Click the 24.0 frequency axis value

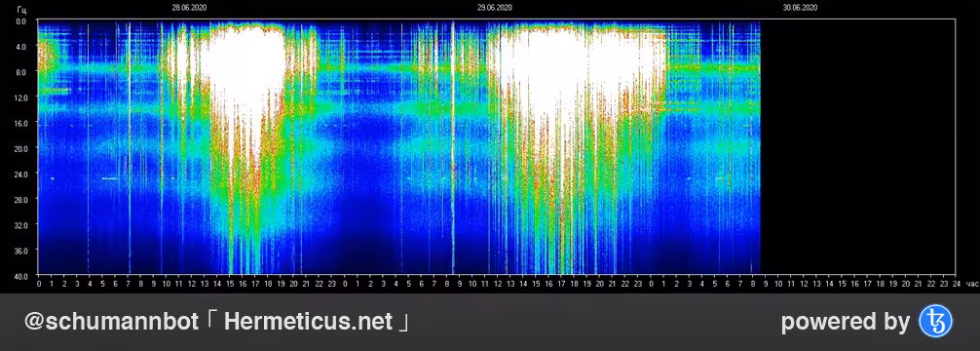21,174
